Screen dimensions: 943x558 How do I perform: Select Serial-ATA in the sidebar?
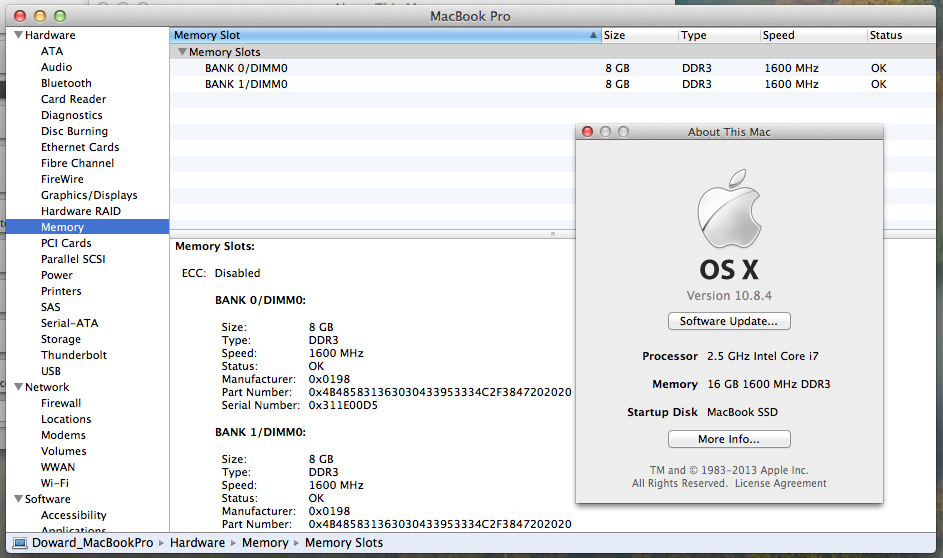tap(69, 323)
